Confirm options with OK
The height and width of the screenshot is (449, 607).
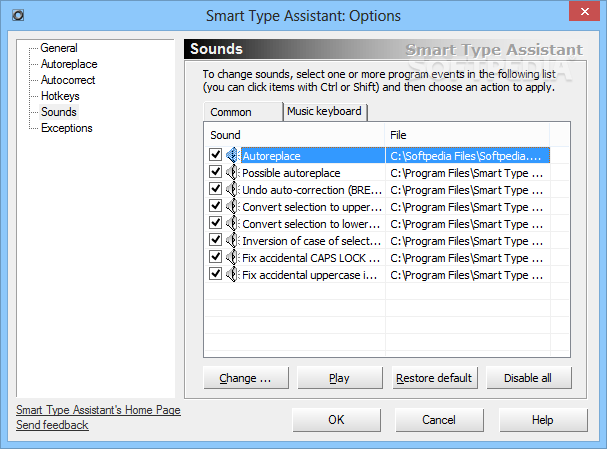click(336, 420)
